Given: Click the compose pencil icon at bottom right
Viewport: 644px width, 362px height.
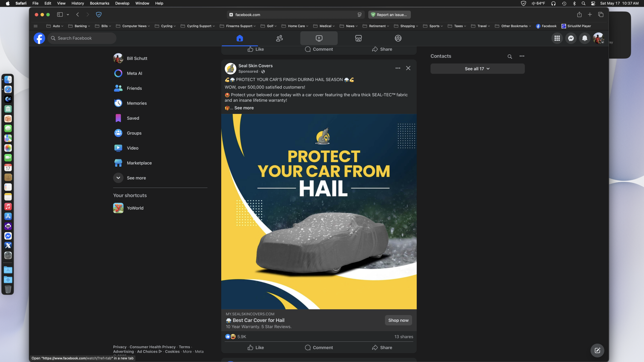Looking at the screenshot, I should click(x=597, y=350).
